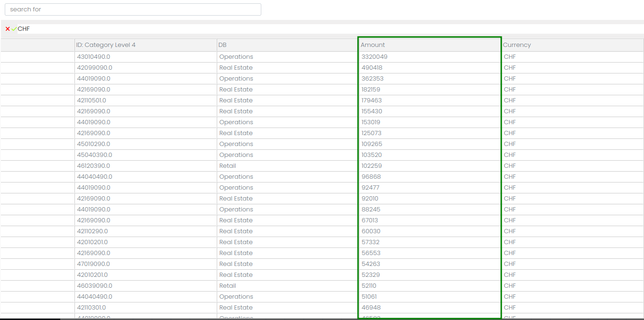Click the red X remove-filter icon

tap(8, 29)
